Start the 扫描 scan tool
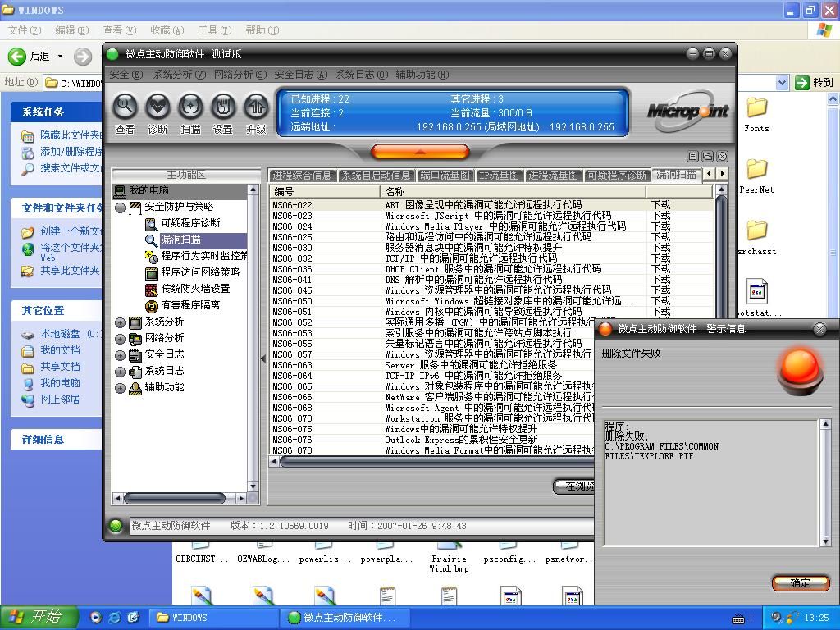 pyautogui.click(x=190, y=107)
